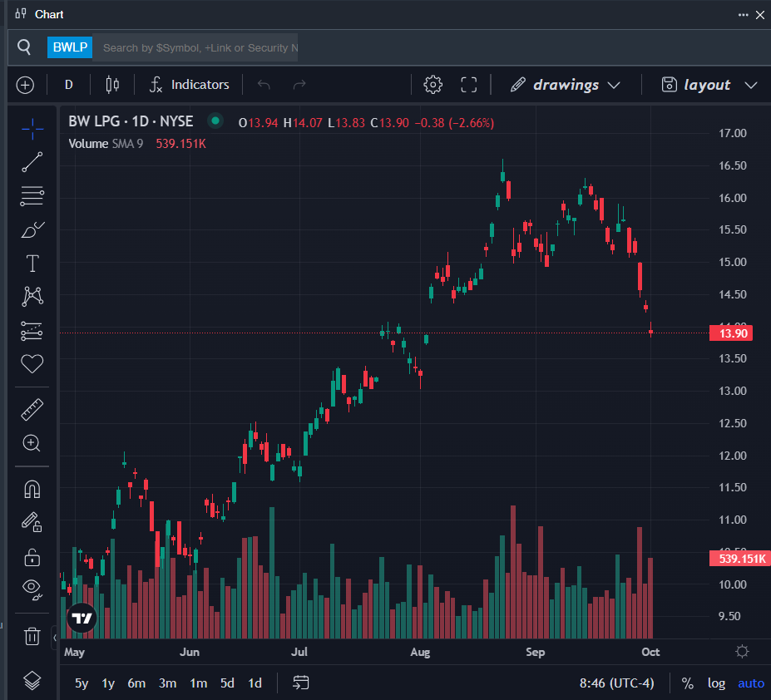Click the magnet mode icon
771x700 pixels.
point(32,488)
